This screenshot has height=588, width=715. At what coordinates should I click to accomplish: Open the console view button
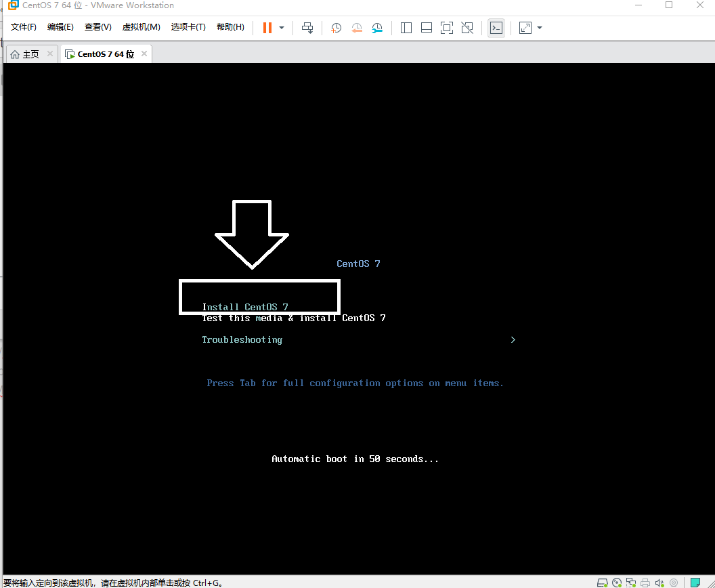[x=496, y=28]
